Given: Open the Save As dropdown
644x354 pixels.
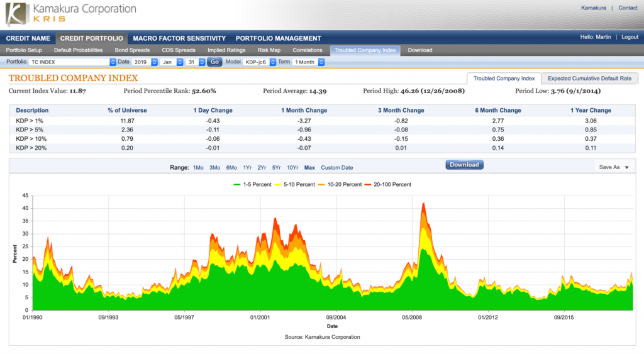Looking at the screenshot, I should click(614, 167).
